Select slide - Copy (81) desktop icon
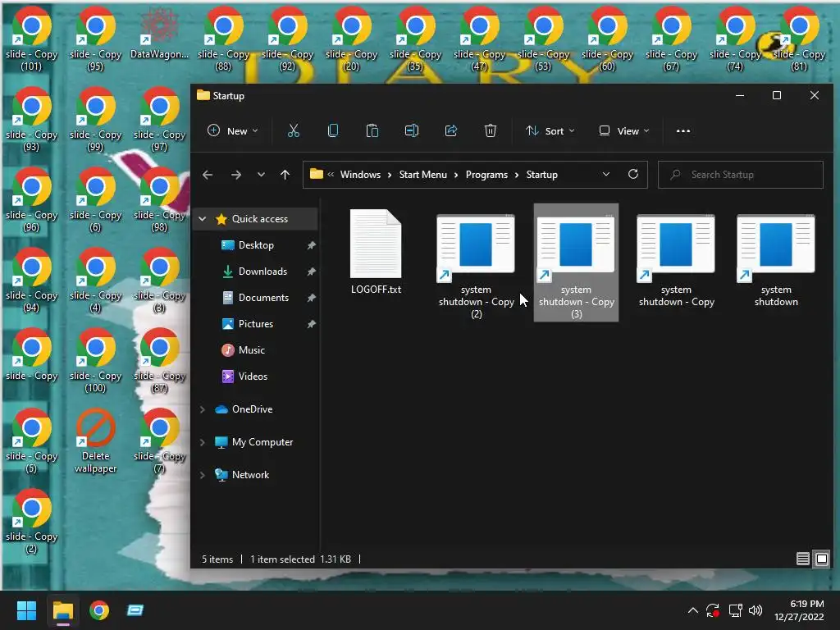Viewport: 840px width, 630px height. (x=799, y=39)
